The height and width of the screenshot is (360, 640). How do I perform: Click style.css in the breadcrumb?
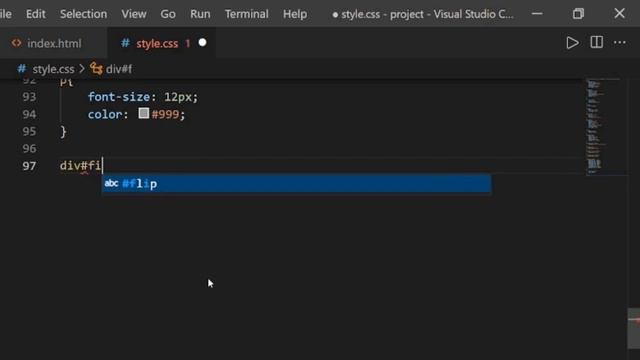pyautogui.click(x=53, y=69)
